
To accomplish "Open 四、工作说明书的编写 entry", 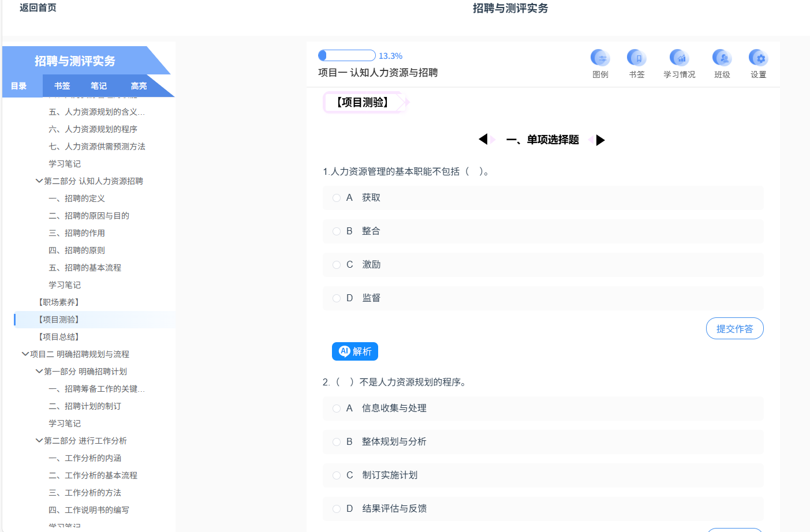I will click(x=89, y=510).
